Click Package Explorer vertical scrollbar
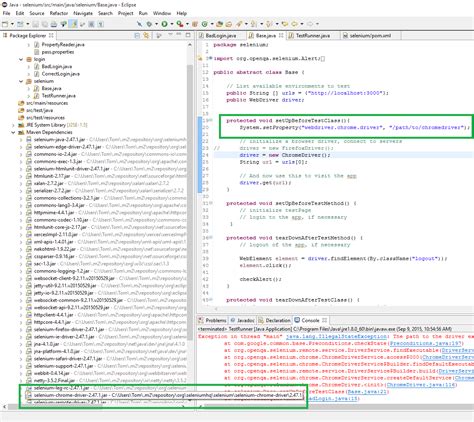The height and width of the screenshot is (422, 474). click(x=190, y=202)
